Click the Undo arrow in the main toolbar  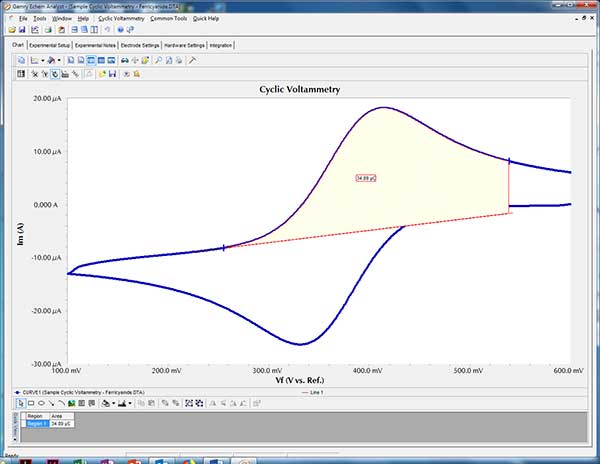tap(107, 29)
